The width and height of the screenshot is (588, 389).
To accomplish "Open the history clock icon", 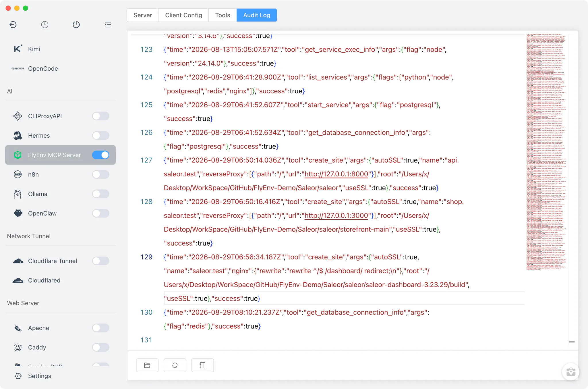I will click(x=45, y=25).
